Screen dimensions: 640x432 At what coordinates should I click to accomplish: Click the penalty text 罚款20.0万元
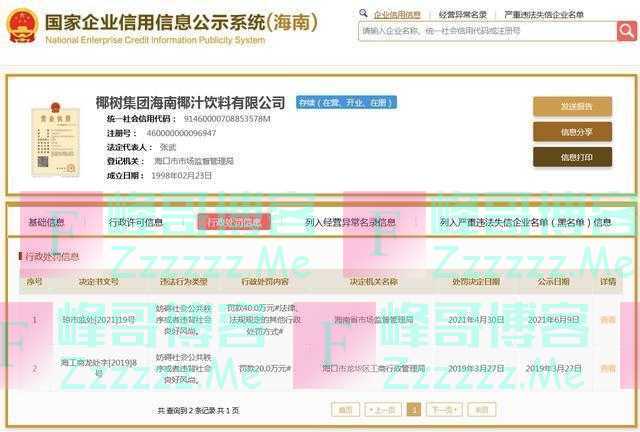coord(265,369)
